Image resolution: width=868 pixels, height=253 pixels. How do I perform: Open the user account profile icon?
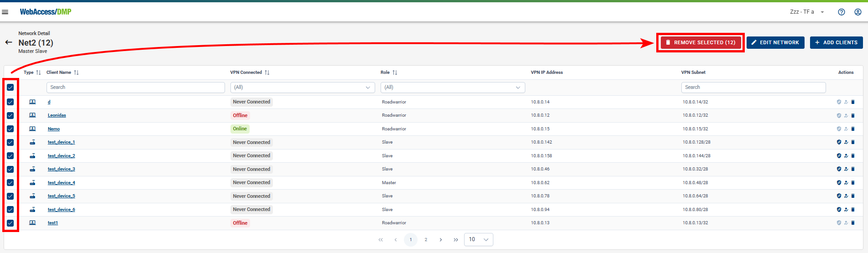858,12
